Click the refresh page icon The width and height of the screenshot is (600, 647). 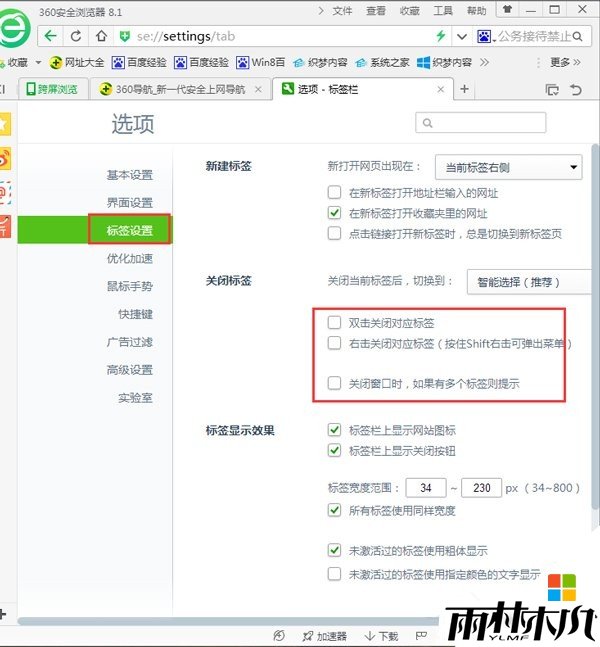(77, 36)
